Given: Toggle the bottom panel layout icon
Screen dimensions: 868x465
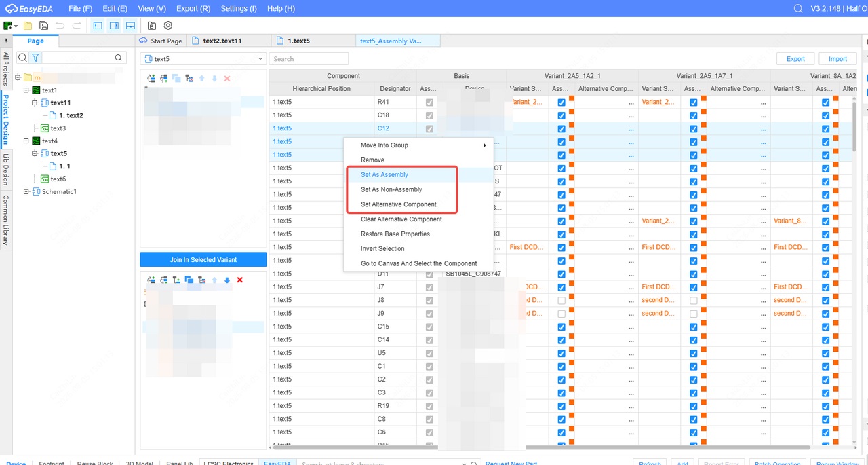Looking at the screenshot, I should pos(130,26).
